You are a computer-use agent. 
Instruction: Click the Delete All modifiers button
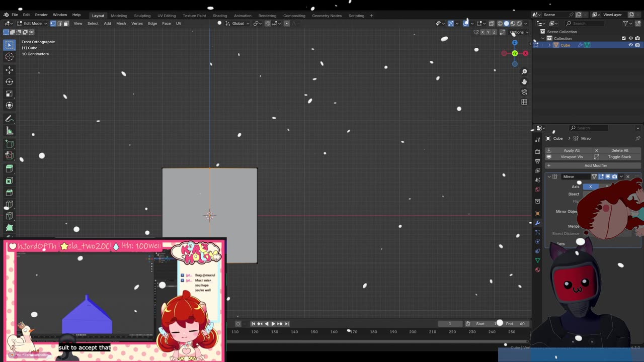(x=617, y=150)
